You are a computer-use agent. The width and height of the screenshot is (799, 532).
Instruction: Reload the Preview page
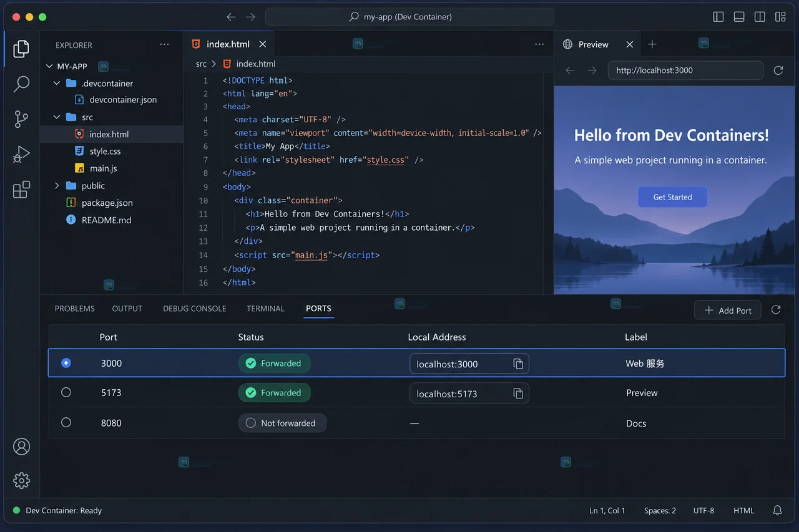(778, 70)
